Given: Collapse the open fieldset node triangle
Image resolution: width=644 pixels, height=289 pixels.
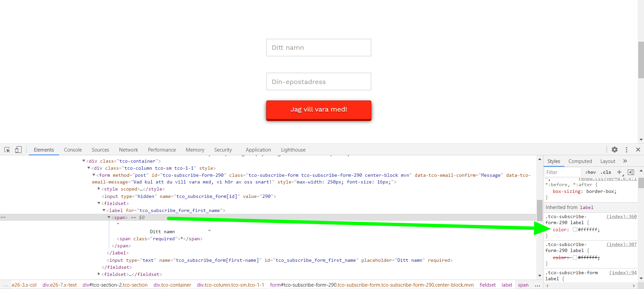Looking at the screenshot, I should (99, 203).
